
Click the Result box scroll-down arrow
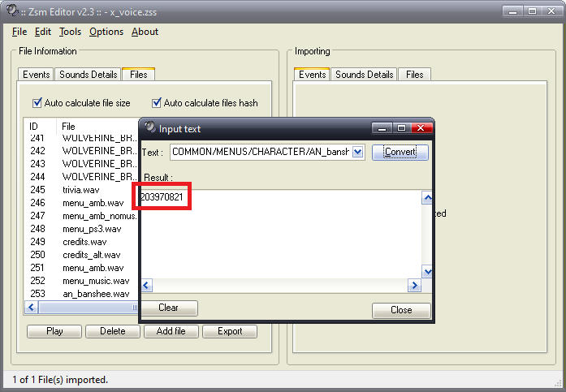pos(427,272)
